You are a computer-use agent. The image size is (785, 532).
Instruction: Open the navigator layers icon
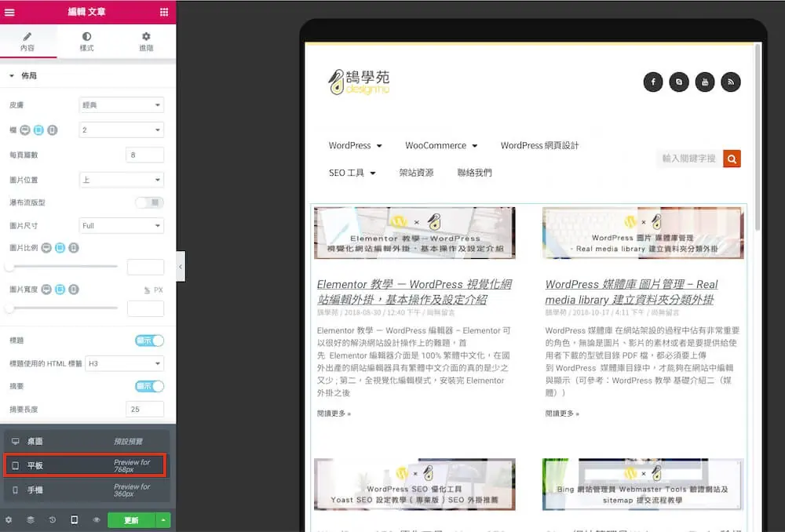pyautogui.click(x=31, y=520)
